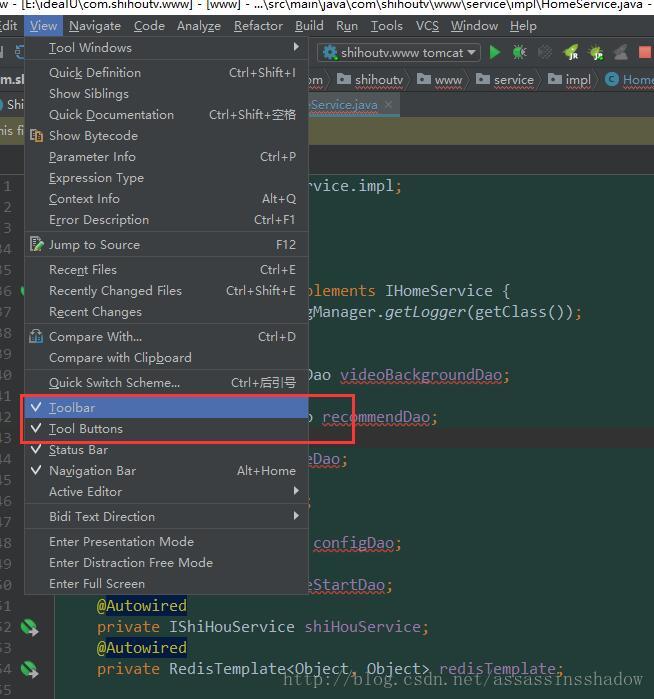This screenshot has width=654, height=699.
Task: Click the redisTemplate field name in code
Action: tap(498, 668)
